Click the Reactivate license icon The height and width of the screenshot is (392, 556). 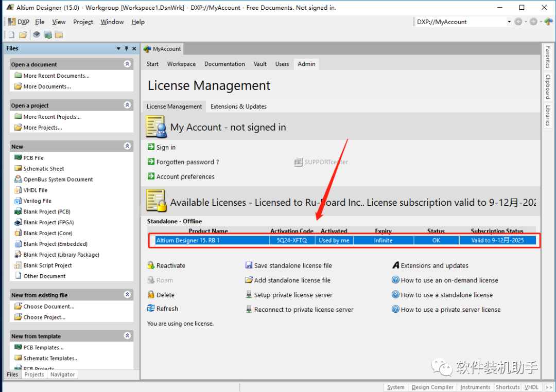click(x=151, y=265)
